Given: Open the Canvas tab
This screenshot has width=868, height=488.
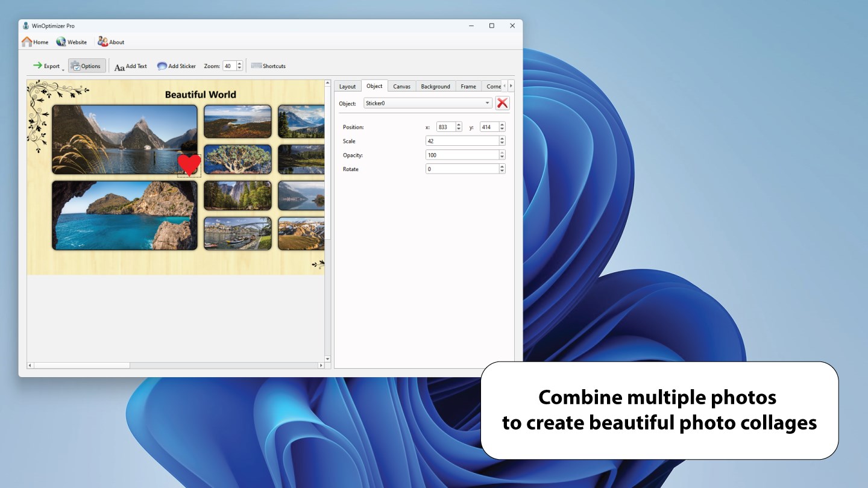Looking at the screenshot, I should [402, 86].
